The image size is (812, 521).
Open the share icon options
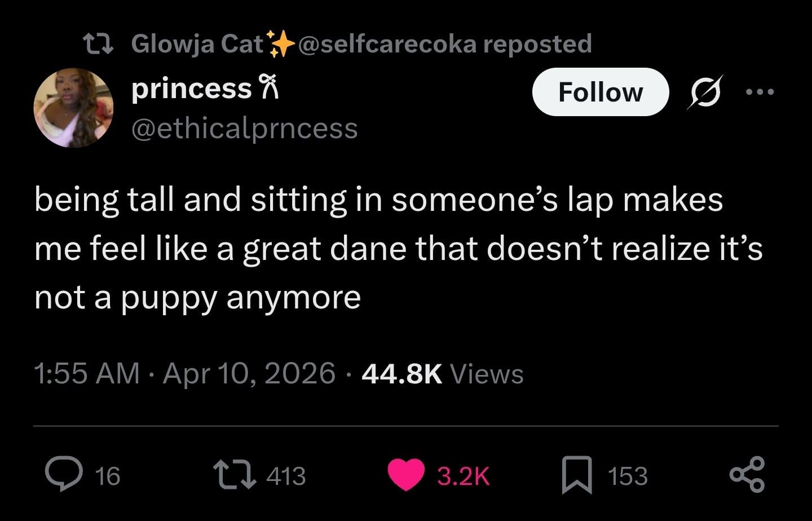[x=747, y=475]
